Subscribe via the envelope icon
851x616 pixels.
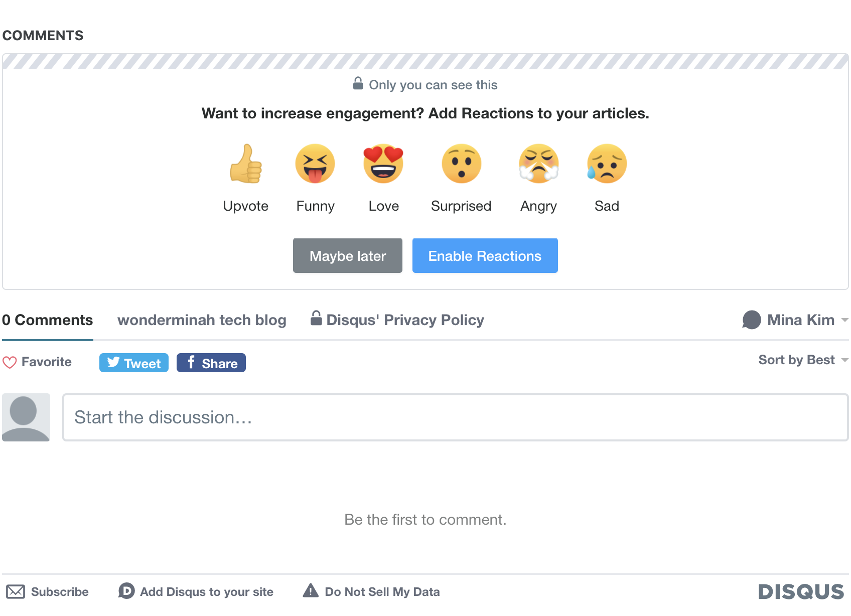click(x=16, y=592)
